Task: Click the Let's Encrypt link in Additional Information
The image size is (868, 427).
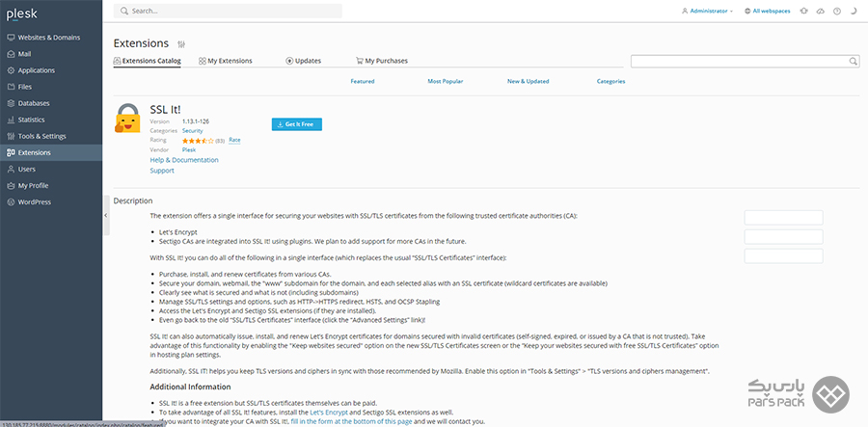Action: click(329, 413)
